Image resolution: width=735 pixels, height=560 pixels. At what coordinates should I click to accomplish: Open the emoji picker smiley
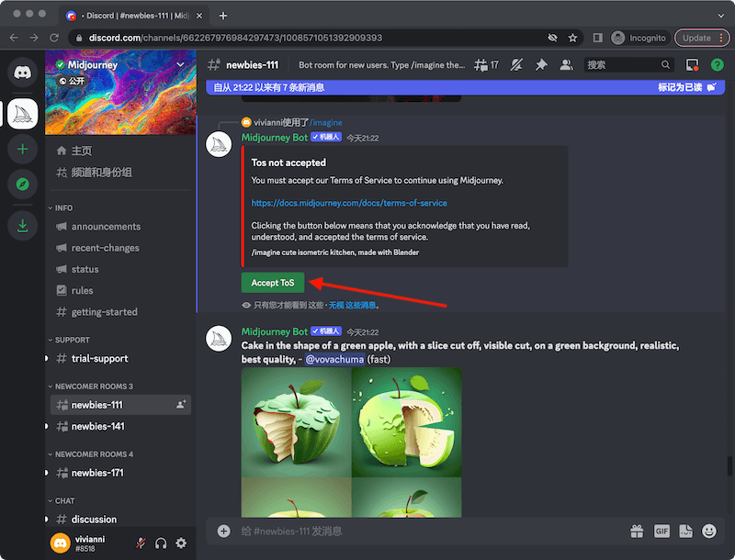tap(709, 531)
